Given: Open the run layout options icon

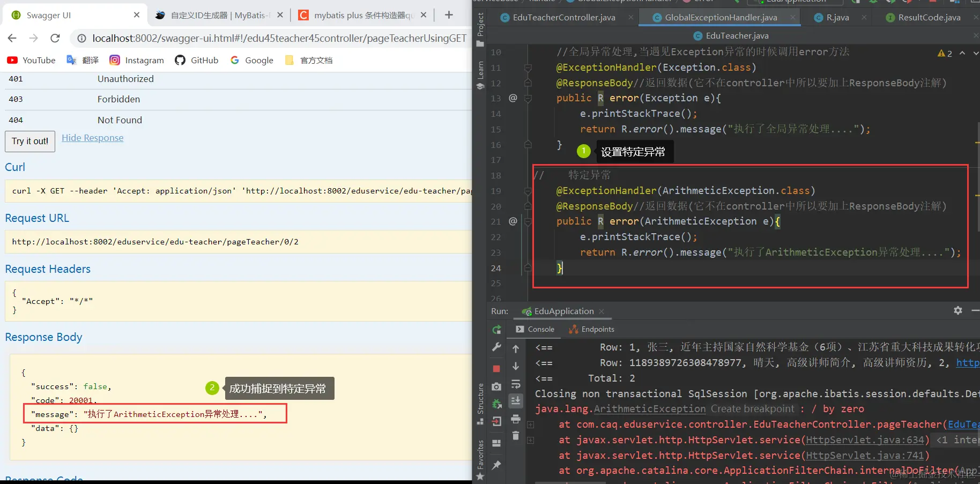Looking at the screenshot, I should (496, 443).
